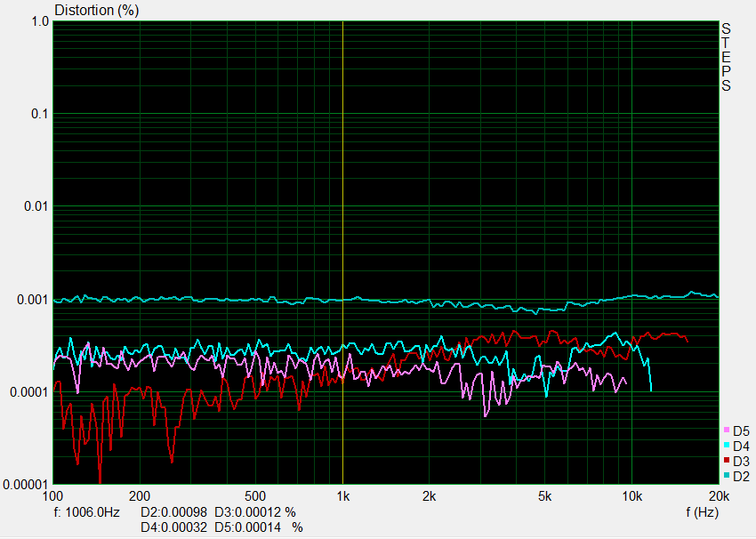Click the 20k frequency tick label

(x=719, y=496)
